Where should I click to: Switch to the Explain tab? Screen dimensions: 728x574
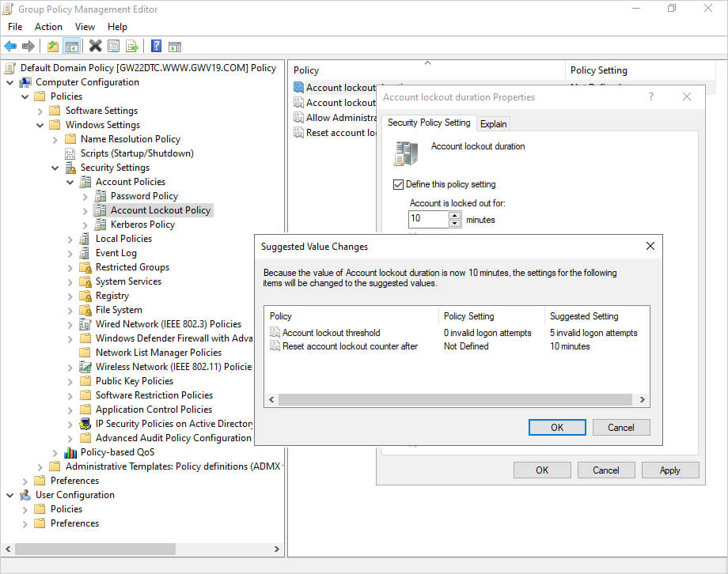tap(494, 123)
